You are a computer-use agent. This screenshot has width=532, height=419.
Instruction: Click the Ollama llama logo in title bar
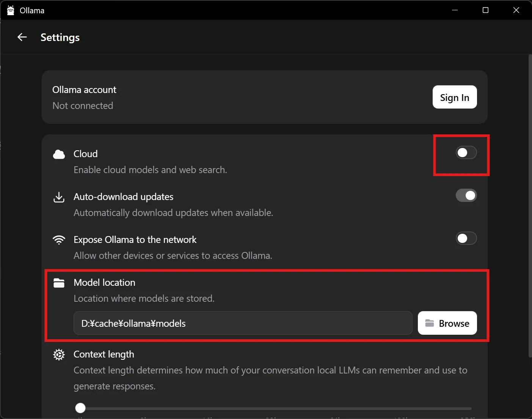pos(11,10)
